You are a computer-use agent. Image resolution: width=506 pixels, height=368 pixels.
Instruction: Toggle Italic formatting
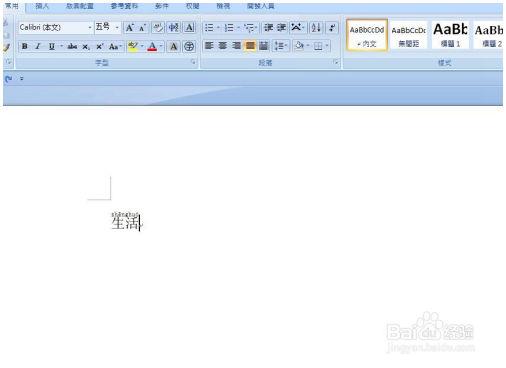pos(38,46)
